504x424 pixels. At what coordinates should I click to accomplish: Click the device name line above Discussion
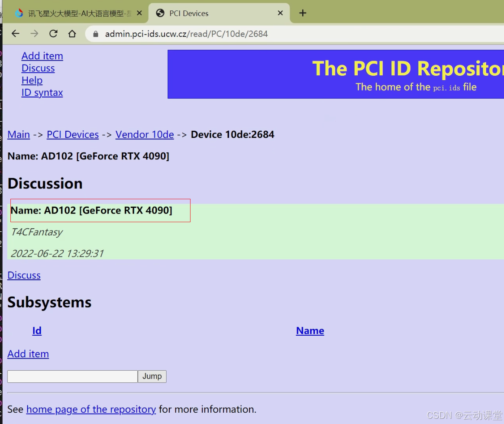coord(88,156)
